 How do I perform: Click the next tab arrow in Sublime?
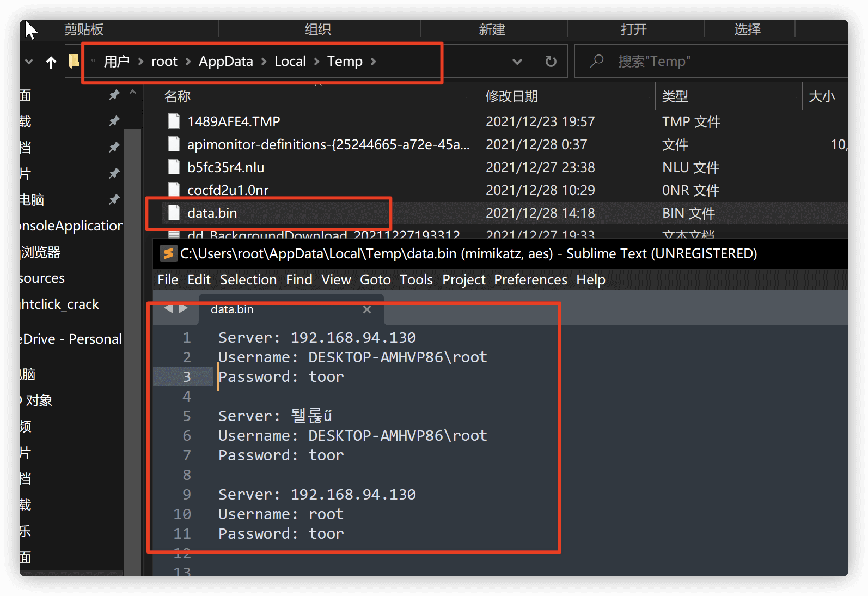click(x=184, y=308)
